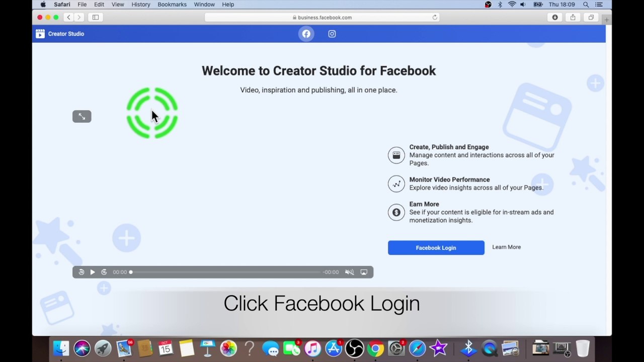Go back with Safari's back arrow
644x362 pixels.
[x=69, y=17]
